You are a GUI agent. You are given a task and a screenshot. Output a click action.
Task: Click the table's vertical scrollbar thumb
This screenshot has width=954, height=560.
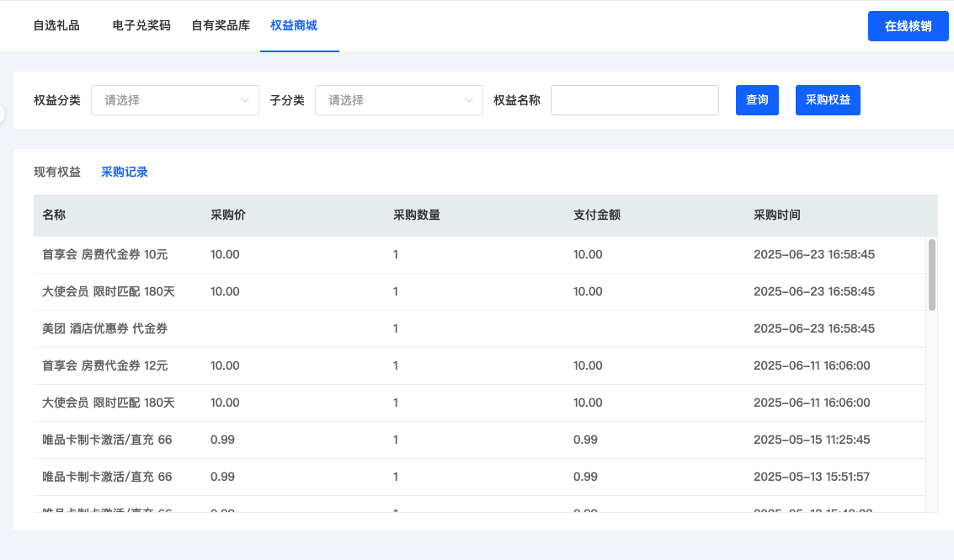pos(931,275)
